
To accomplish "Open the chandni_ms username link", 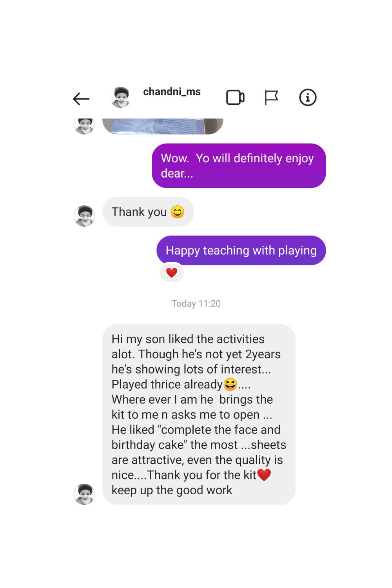I will pyautogui.click(x=172, y=92).
